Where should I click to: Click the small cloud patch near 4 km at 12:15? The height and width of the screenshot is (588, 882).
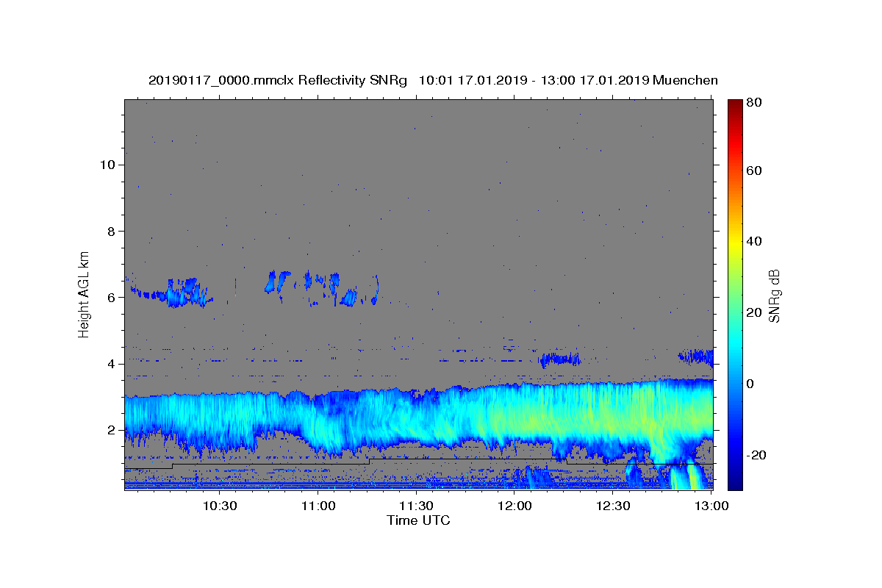coord(559,359)
